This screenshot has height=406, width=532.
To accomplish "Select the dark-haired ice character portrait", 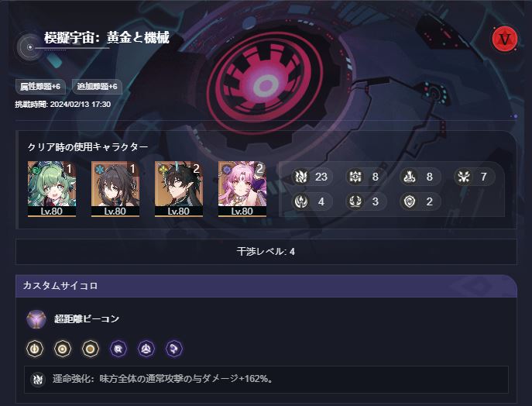I will coord(115,189).
